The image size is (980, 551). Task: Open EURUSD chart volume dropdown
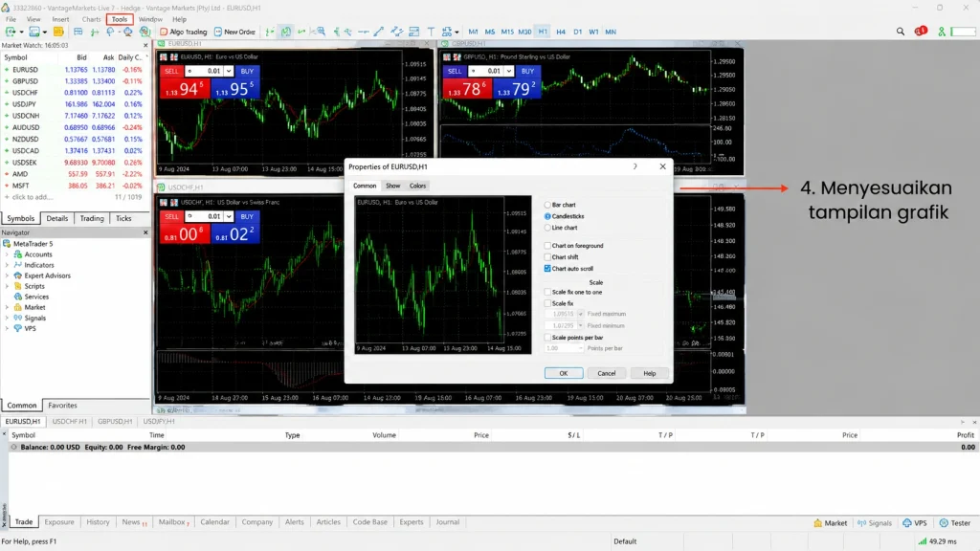pos(229,71)
